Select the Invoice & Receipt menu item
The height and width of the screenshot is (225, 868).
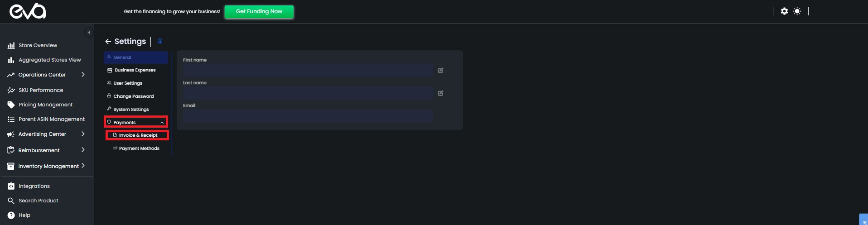pos(138,135)
